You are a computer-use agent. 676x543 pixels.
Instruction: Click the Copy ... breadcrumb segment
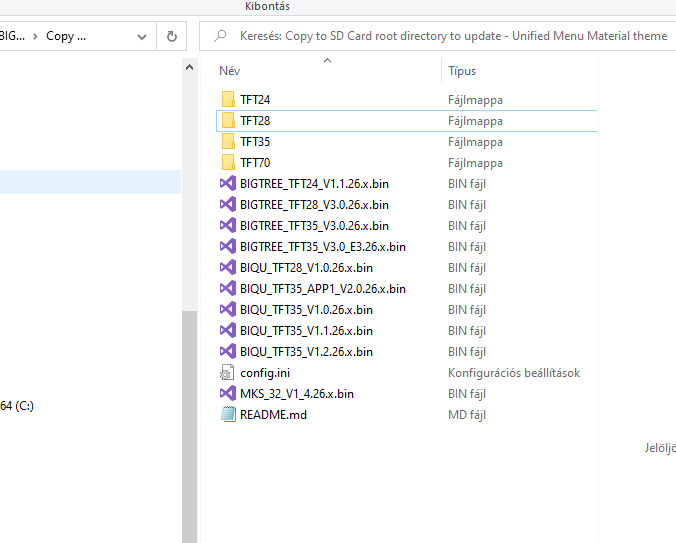[66, 36]
